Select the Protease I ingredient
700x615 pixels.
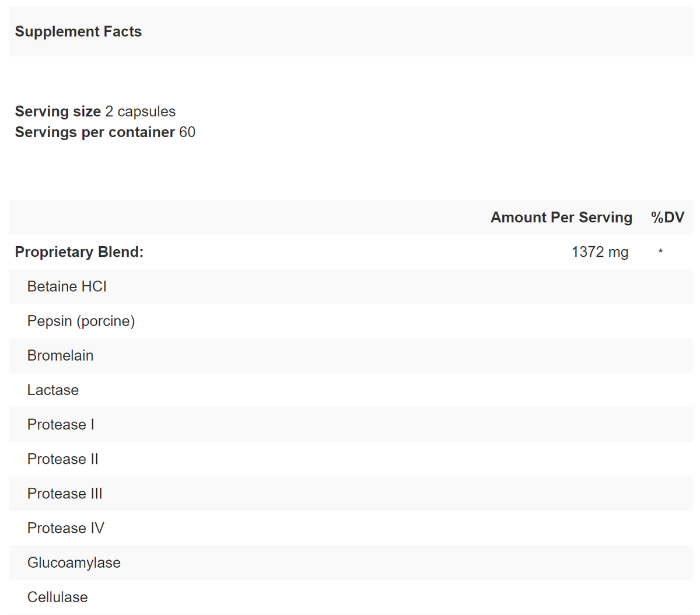[x=61, y=425]
